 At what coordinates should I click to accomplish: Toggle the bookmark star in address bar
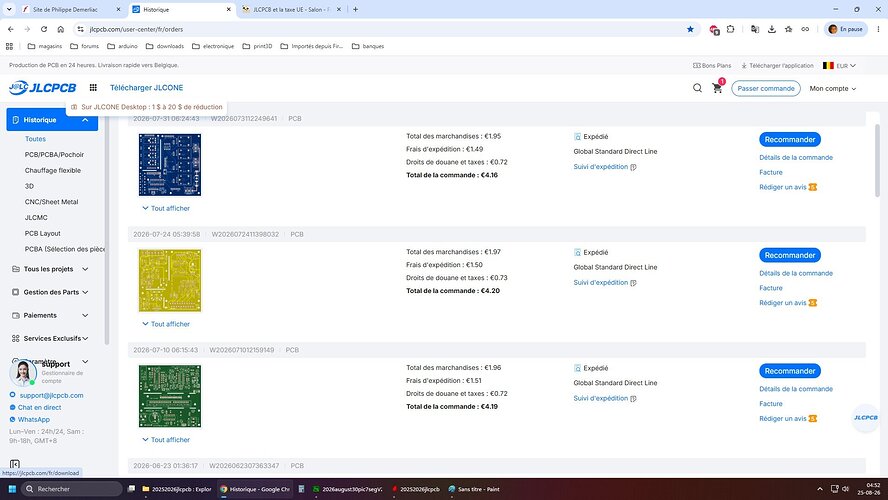pyautogui.click(x=690, y=29)
